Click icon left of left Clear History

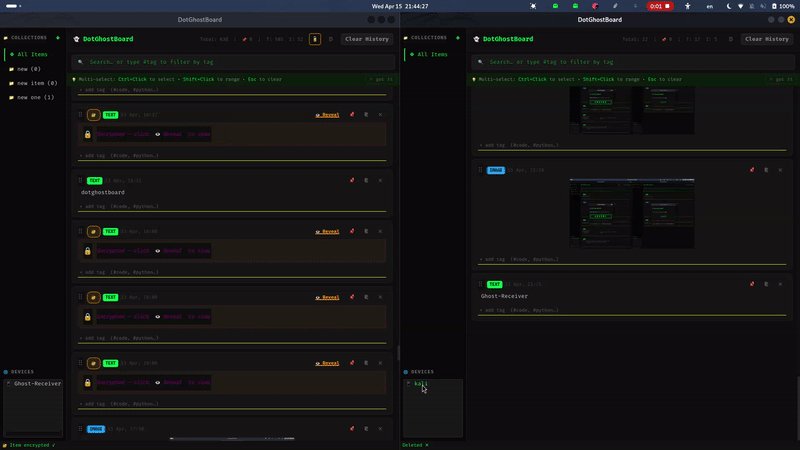pos(331,39)
